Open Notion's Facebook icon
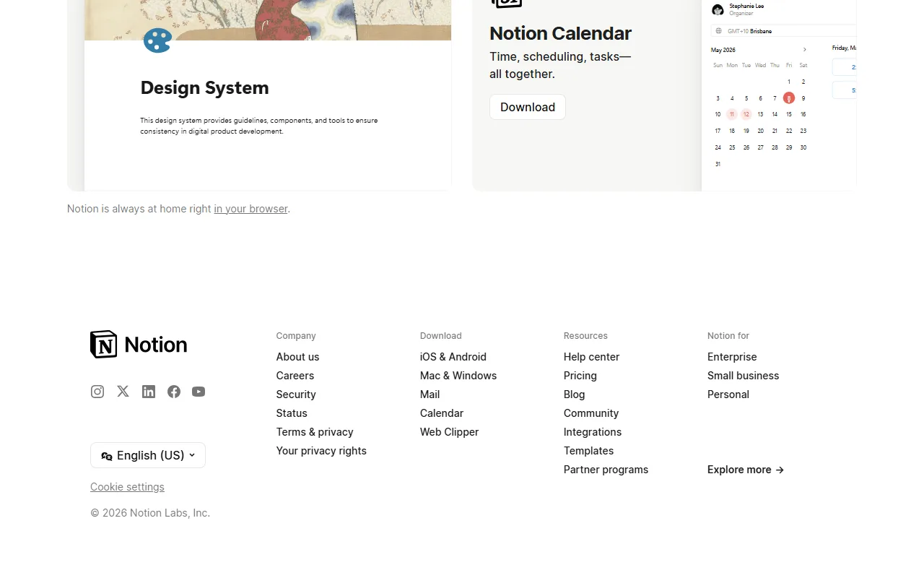The image size is (924, 578). [x=174, y=392]
